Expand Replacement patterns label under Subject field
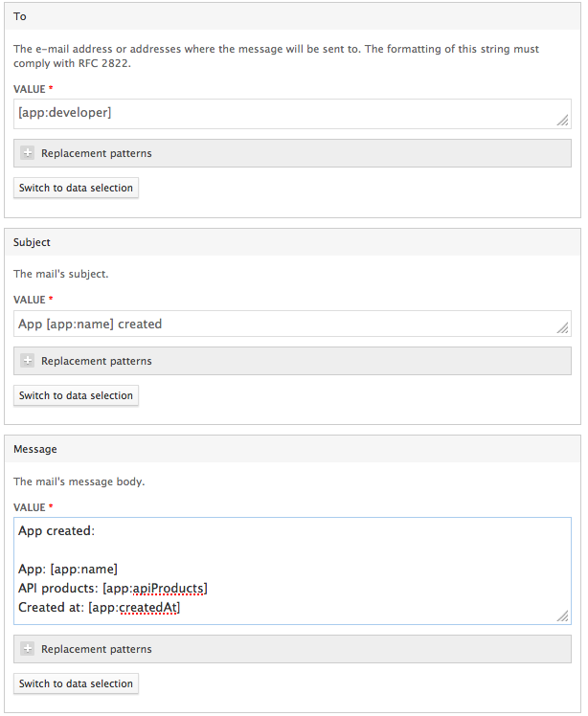Viewport: 588px width, 716px height. [96, 361]
